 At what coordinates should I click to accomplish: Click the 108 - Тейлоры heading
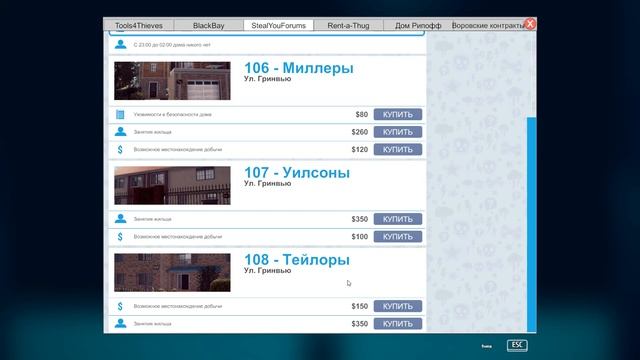pos(297,260)
